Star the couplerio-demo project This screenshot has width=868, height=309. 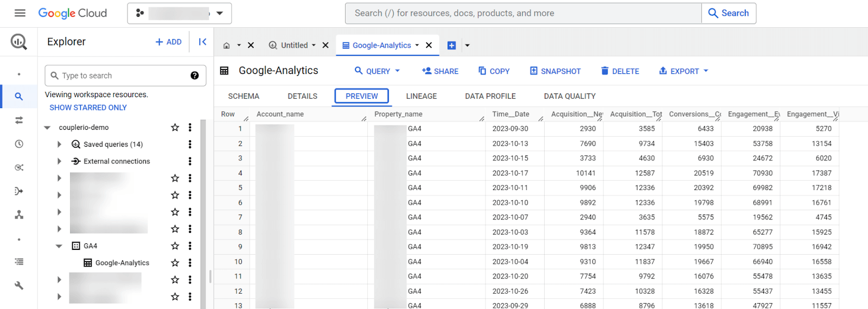175,127
